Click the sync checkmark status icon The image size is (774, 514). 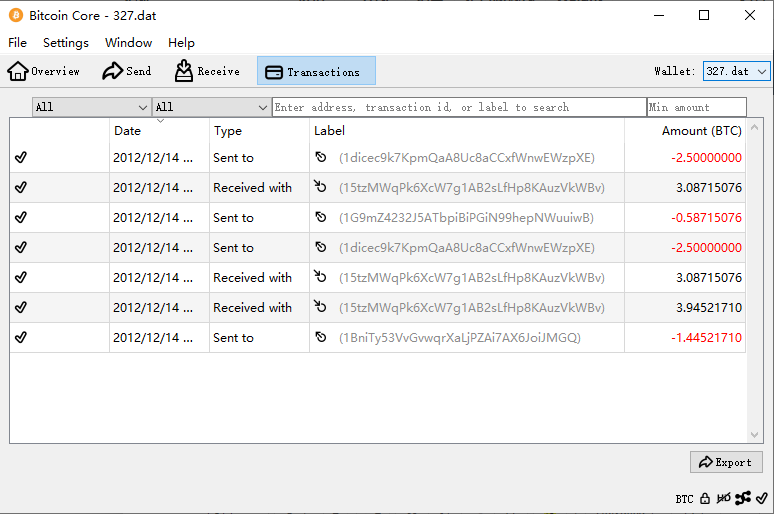pyautogui.click(x=762, y=498)
